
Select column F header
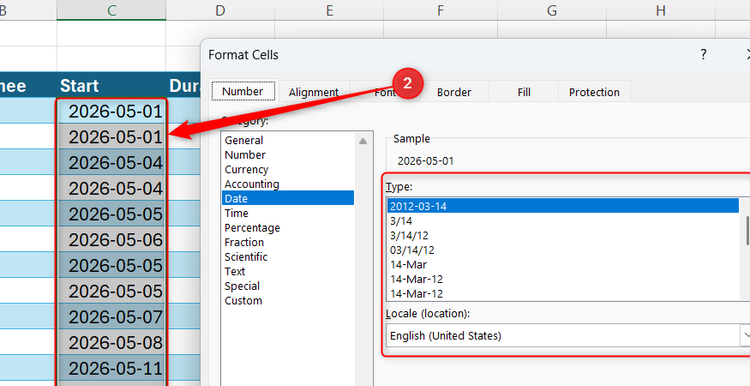point(440,10)
